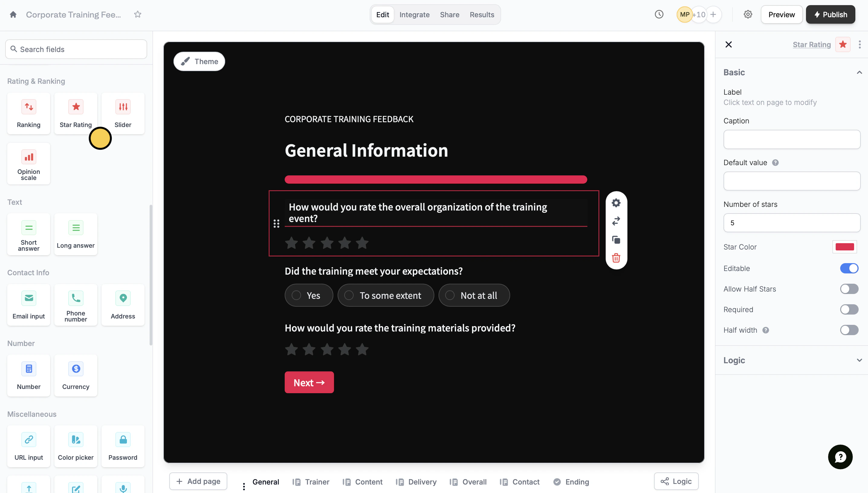Open field settings gear beside question
This screenshot has height=493, width=868.
pos(616,203)
